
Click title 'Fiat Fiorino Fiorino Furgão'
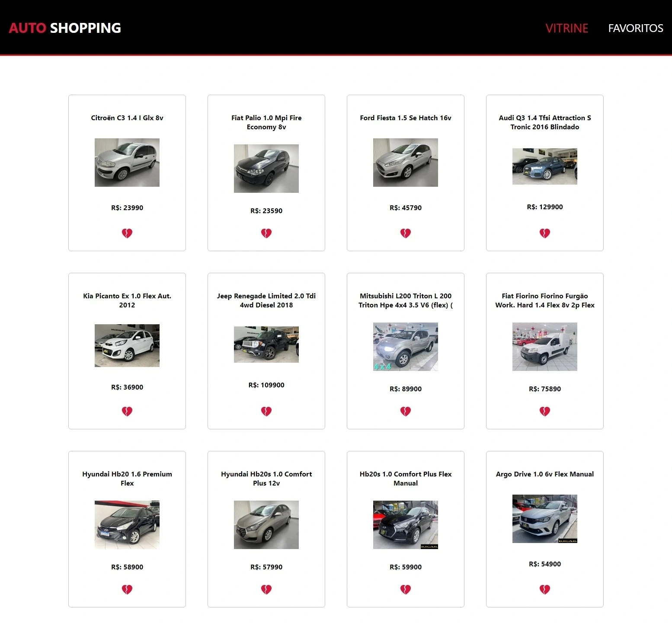[545, 300]
